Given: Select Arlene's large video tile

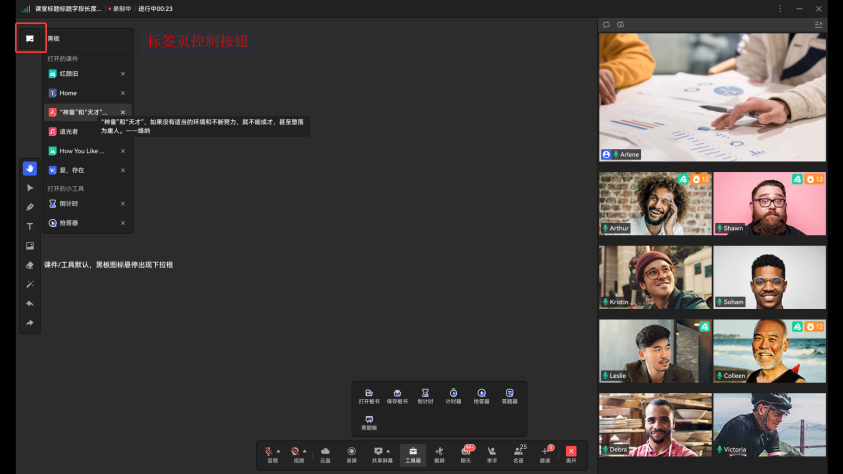Looking at the screenshot, I should (x=712, y=97).
